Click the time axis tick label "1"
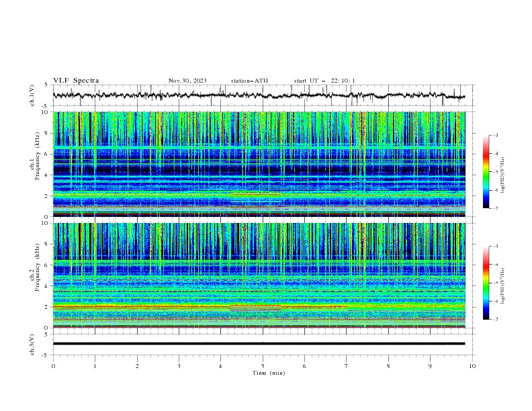Viewport: 532px width, 411px height. [95, 366]
